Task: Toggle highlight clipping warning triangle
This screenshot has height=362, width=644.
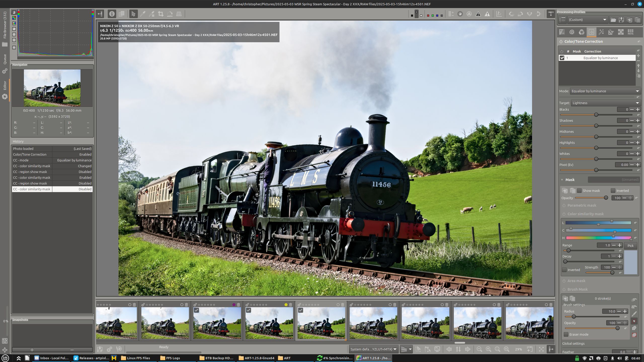Action: coord(487,14)
